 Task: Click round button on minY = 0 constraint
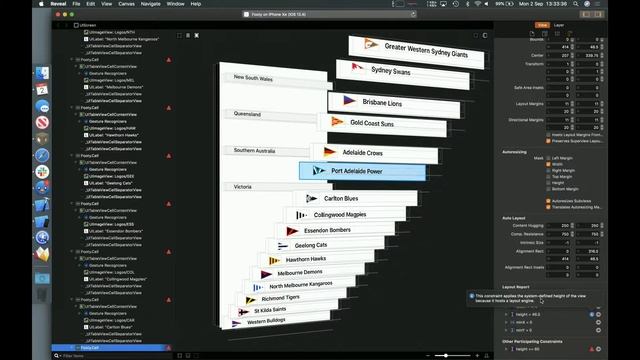598,330
